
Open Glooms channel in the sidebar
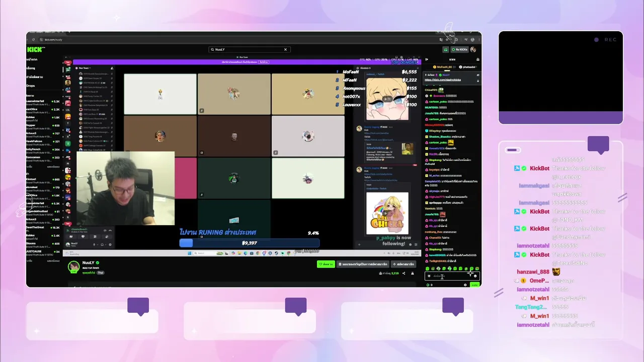[43, 245]
